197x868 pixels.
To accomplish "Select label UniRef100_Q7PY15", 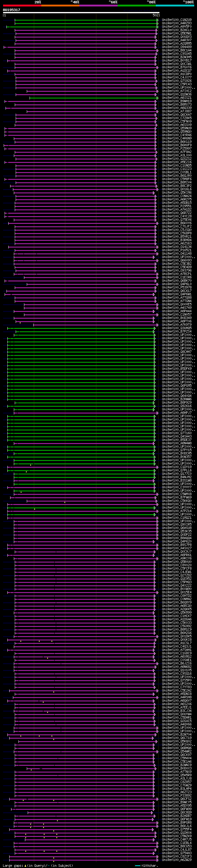I will pyautogui.click(x=177, y=450).
